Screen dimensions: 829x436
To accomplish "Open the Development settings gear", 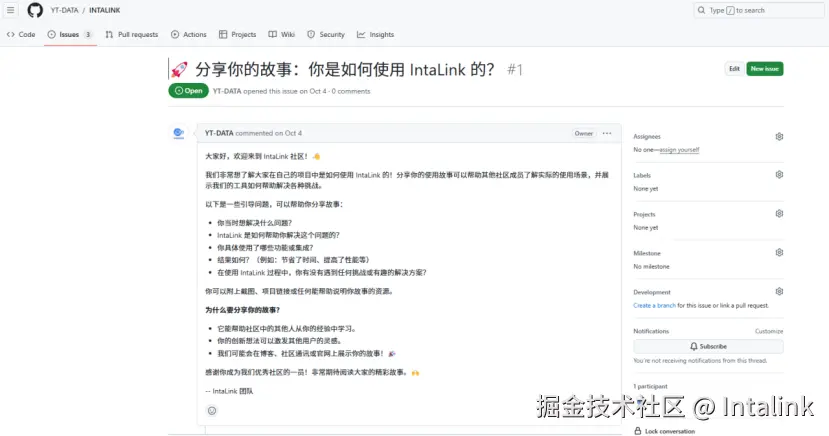I will (x=779, y=292).
